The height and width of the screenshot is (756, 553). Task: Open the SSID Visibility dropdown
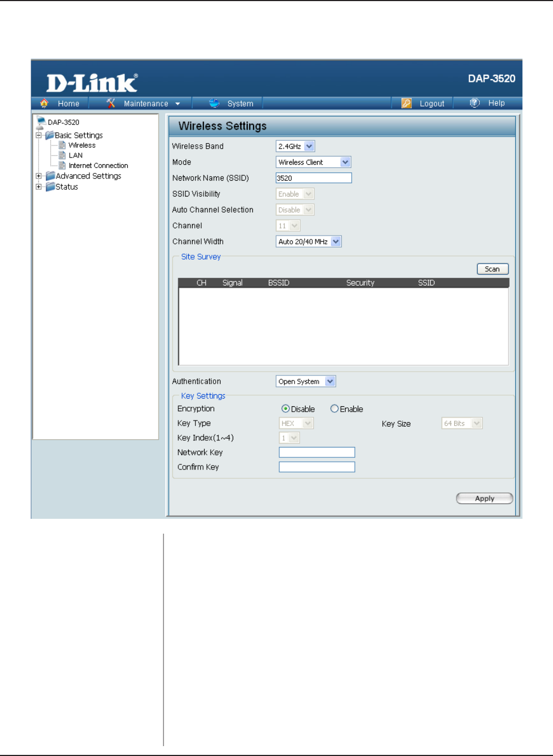[295, 194]
